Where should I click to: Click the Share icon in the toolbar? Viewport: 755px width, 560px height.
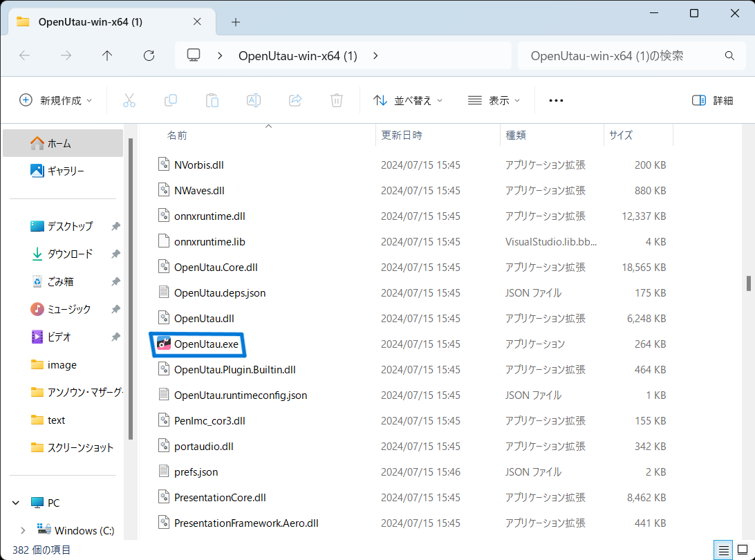click(x=295, y=100)
